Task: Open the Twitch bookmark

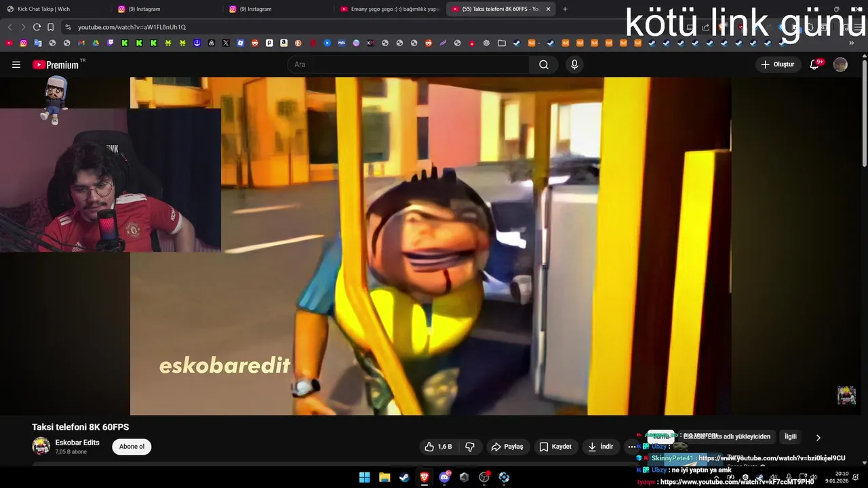Action: (x=111, y=43)
